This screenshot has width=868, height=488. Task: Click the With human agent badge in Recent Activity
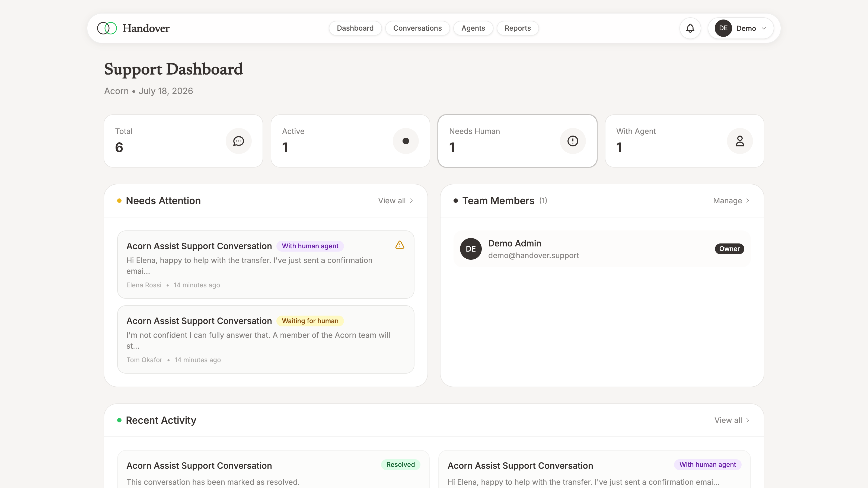708,465
